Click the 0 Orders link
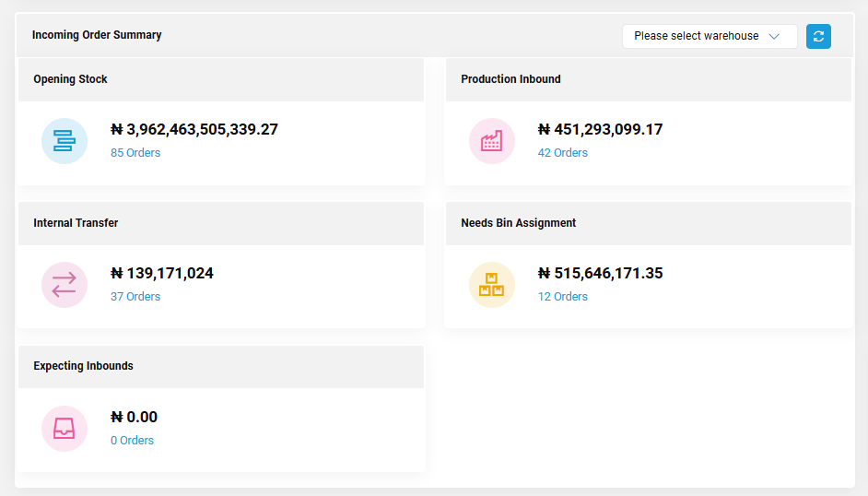868x496 pixels. coord(132,441)
